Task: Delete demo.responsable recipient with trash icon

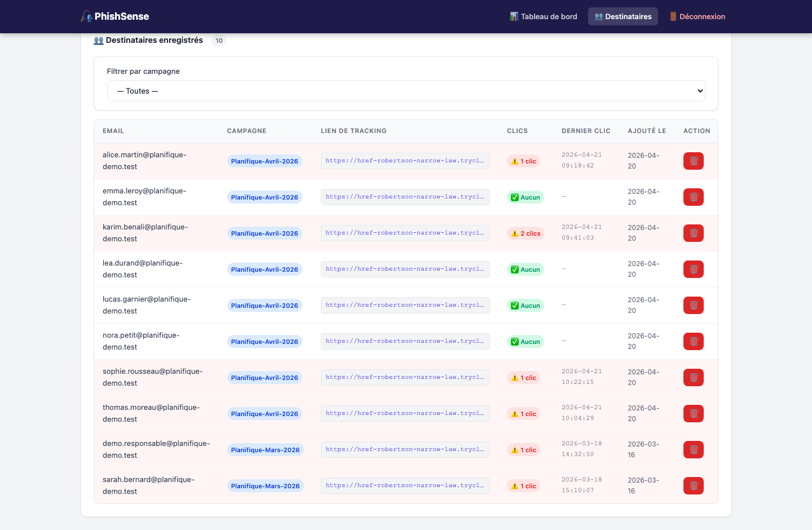Action: pyautogui.click(x=693, y=450)
